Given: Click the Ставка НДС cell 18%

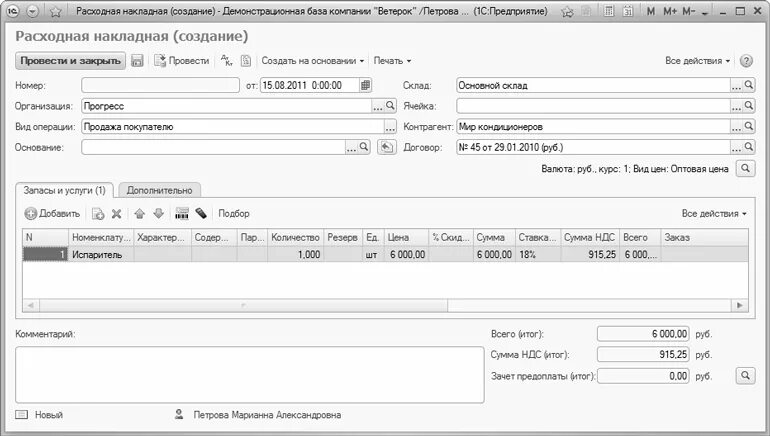Looking at the screenshot, I should 537,254.
